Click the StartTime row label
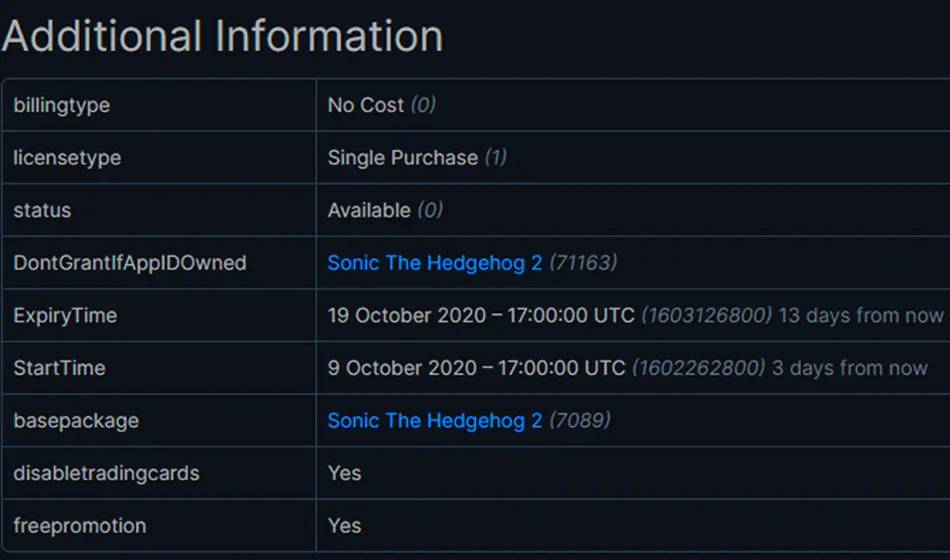 click(x=58, y=367)
